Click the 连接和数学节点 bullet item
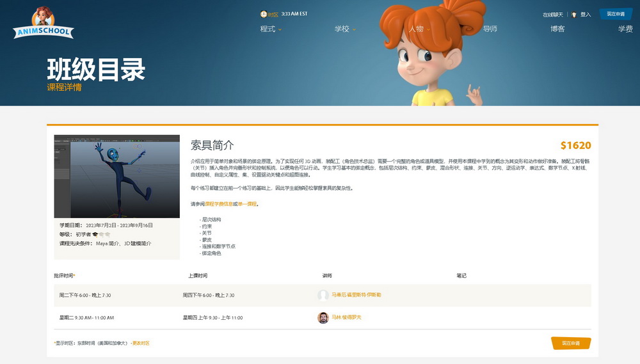 pos(218,246)
